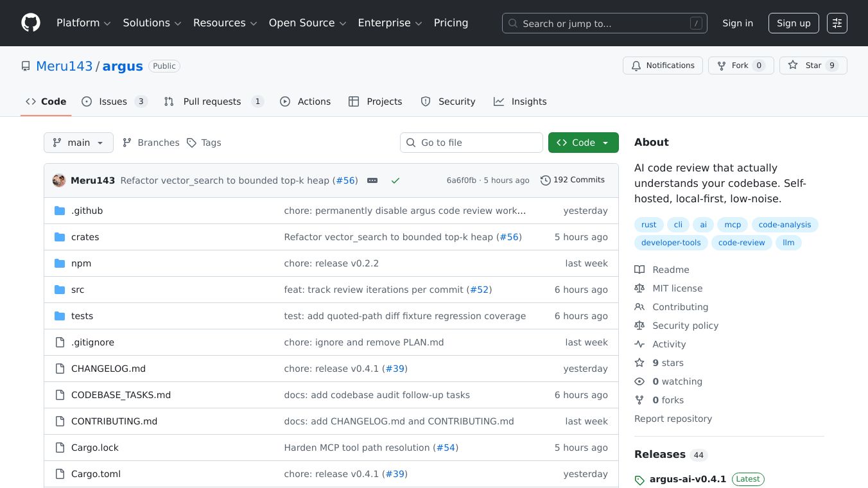Open the Activity link in About

[669, 344]
